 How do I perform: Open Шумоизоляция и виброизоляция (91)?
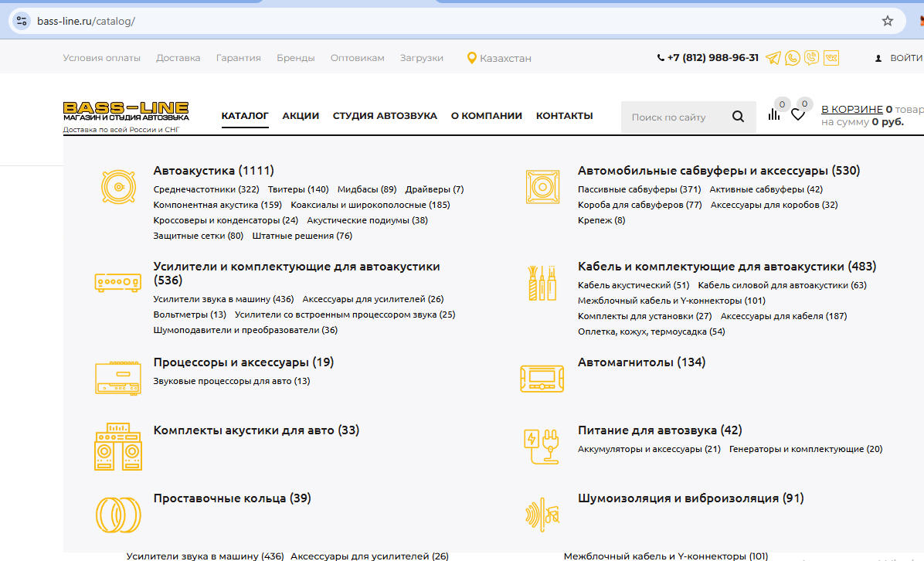tap(691, 498)
